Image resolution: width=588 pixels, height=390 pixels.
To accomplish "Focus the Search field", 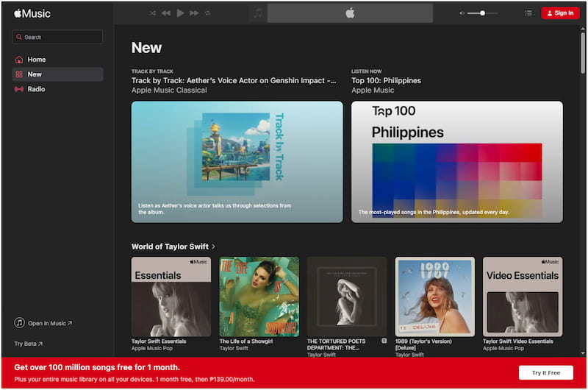I will pyautogui.click(x=57, y=38).
